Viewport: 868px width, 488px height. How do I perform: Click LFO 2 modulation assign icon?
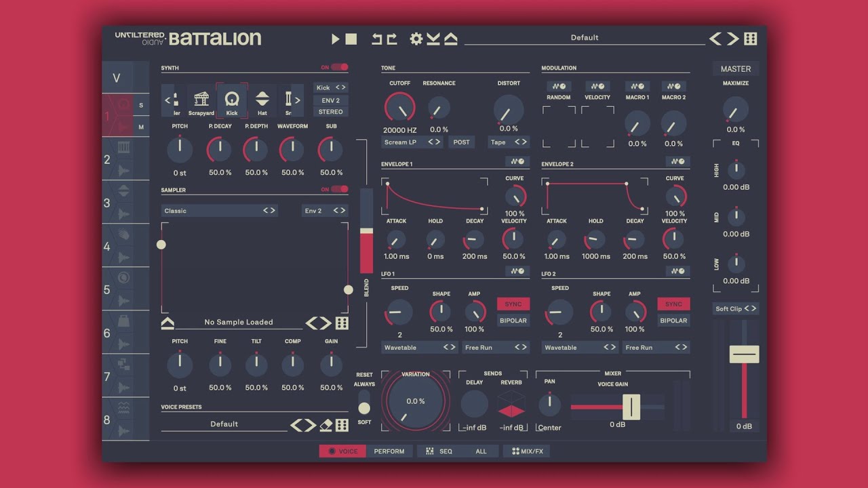point(677,271)
